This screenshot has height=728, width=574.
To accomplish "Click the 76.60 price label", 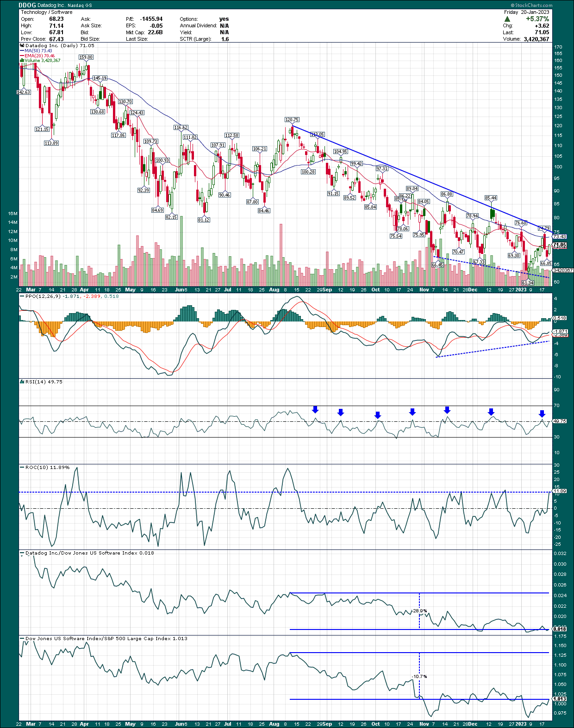I will tap(521, 223).
